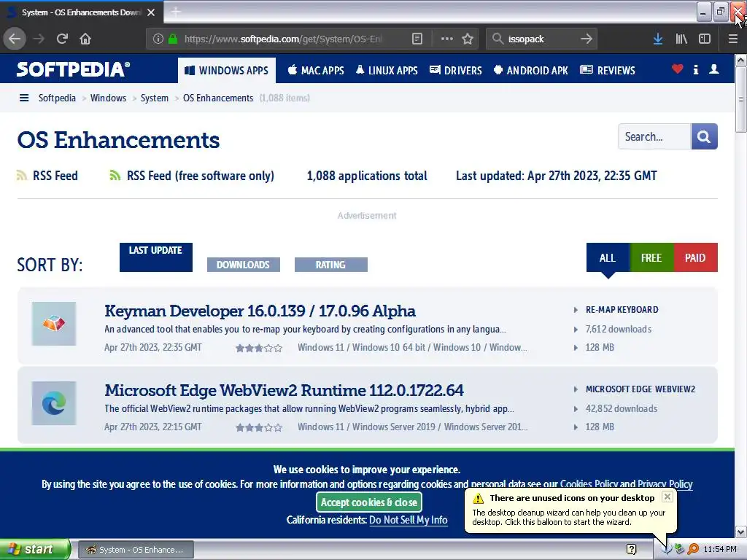Click the MICROSOFT EDGE WEBVIEW2 tag link
This screenshot has width=747, height=560.
point(640,389)
